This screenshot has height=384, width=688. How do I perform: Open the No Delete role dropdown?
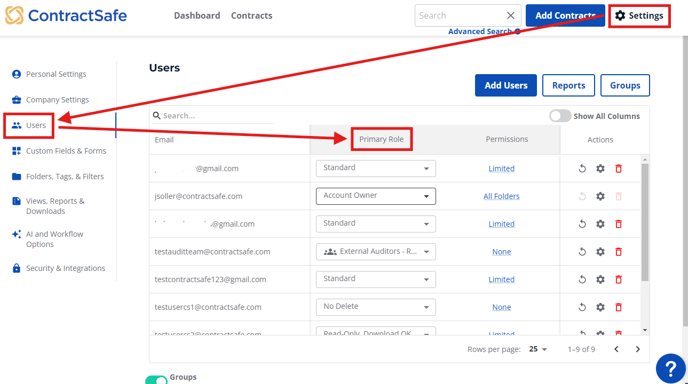[376, 307]
